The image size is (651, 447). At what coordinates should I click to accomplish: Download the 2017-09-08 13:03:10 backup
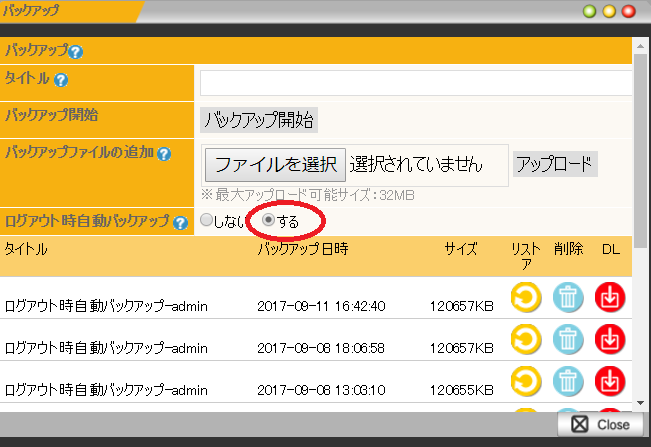point(610,381)
